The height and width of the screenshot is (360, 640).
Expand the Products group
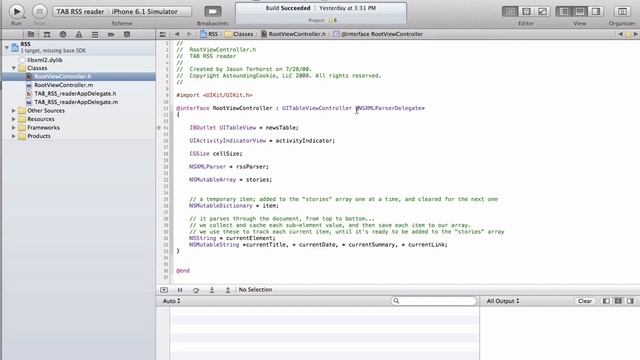[14, 136]
